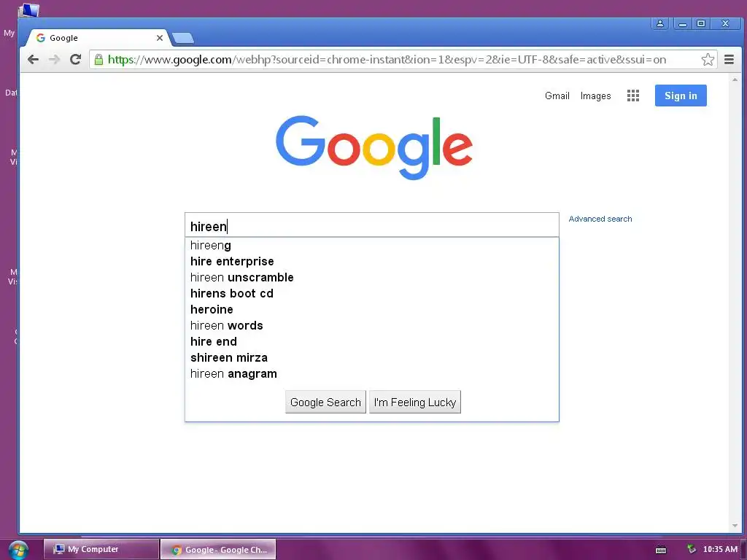Open Advanced search link

click(600, 219)
